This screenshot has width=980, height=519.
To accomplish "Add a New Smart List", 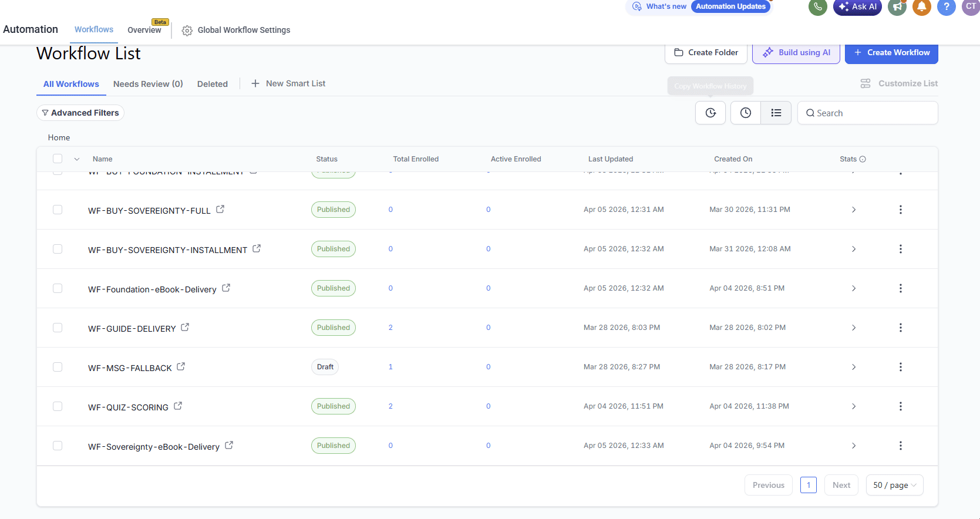I will point(288,83).
